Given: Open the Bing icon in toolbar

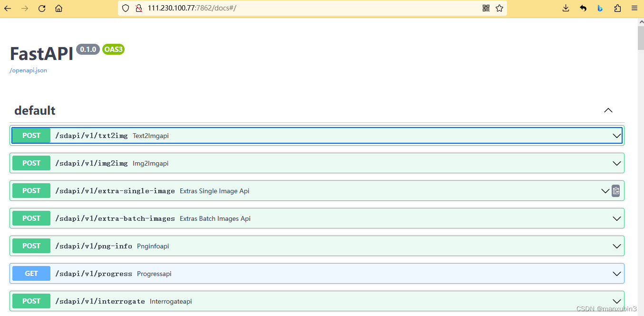Looking at the screenshot, I should 600,8.
